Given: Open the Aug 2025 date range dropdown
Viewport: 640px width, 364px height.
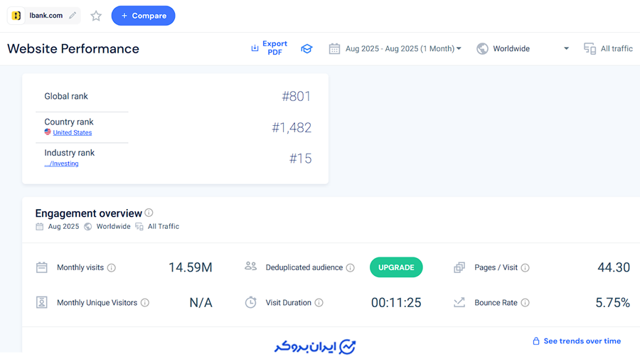Looking at the screenshot, I should pyautogui.click(x=395, y=49).
